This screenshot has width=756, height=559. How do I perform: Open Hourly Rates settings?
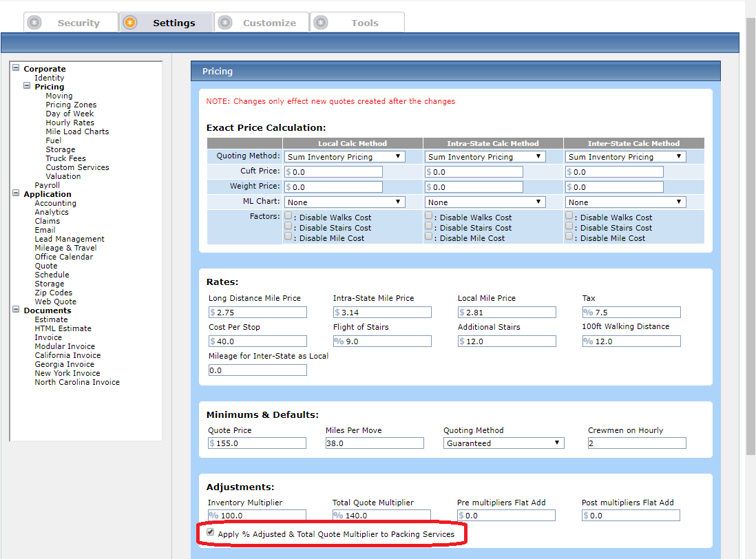click(x=70, y=123)
